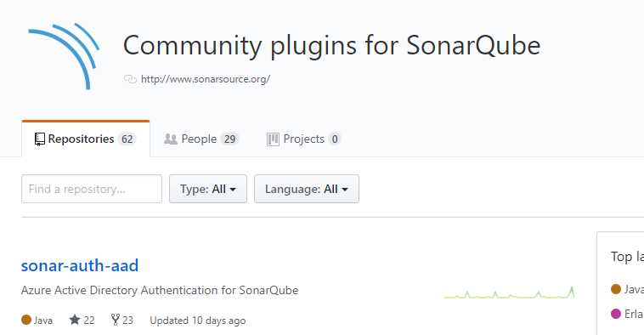
Task: Click the Java language label of sonar-auth-aad
Action: tap(43, 321)
